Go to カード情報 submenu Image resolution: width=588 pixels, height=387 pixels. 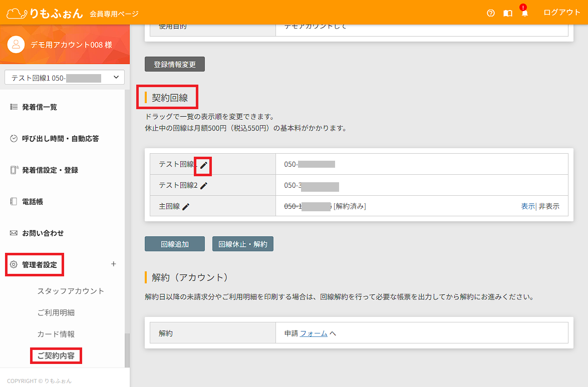click(56, 334)
